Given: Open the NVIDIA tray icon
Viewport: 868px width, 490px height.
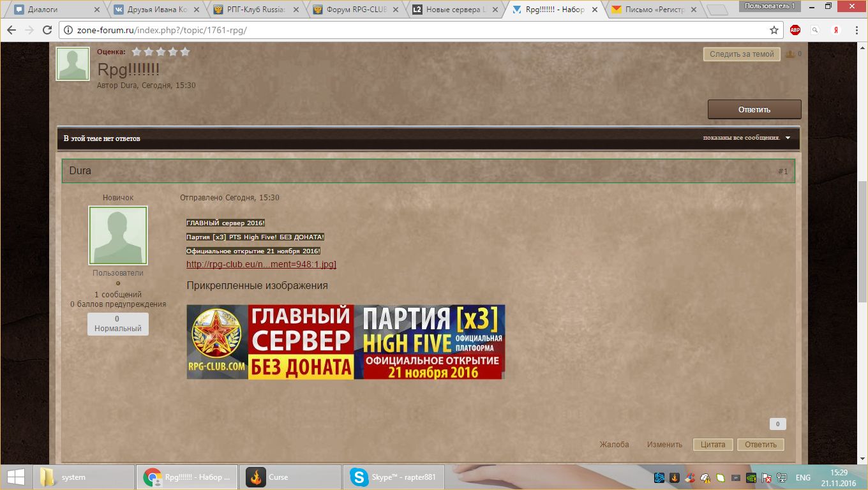Looking at the screenshot, I should click(751, 477).
